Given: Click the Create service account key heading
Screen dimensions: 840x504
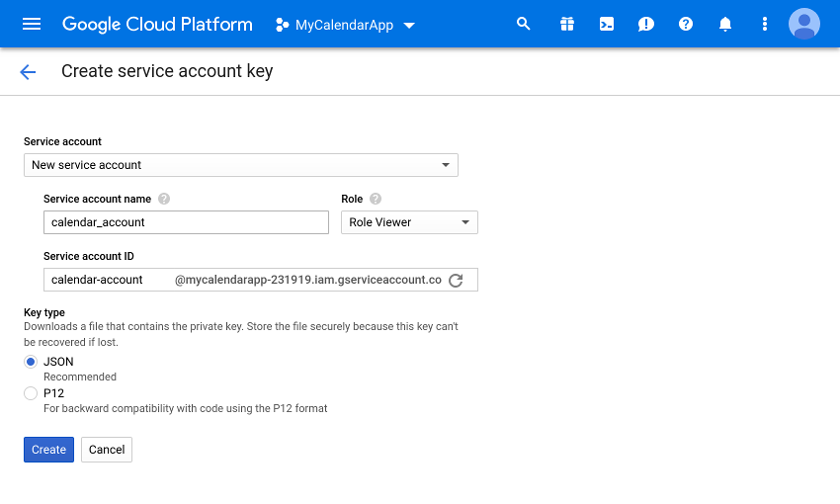Looking at the screenshot, I should 167,71.
